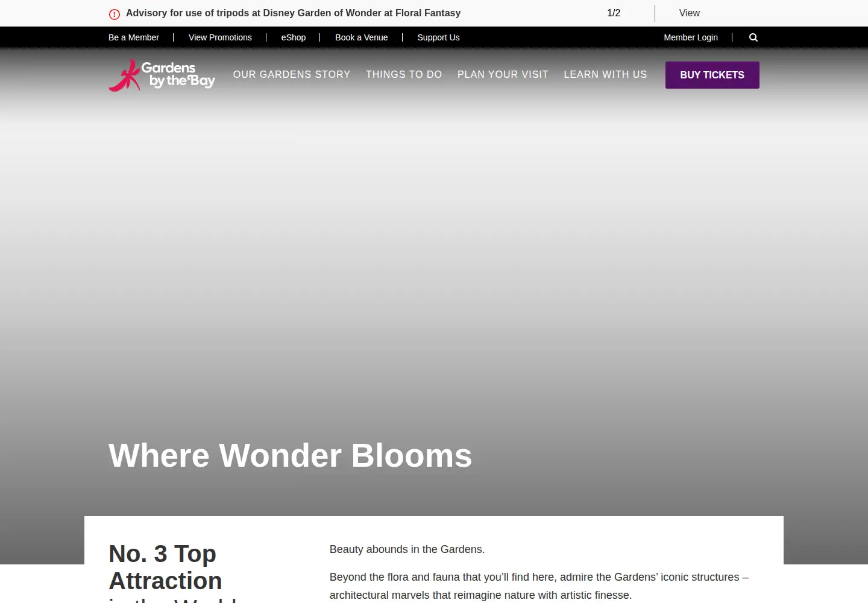This screenshot has height=603, width=868.
Task: Open the Support Us link
Action: pyautogui.click(x=438, y=37)
